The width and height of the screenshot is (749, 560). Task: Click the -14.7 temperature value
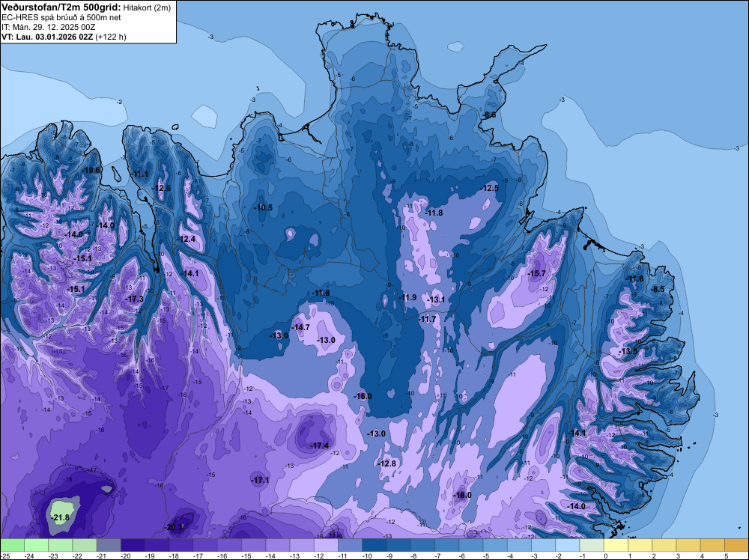coord(301,327)
